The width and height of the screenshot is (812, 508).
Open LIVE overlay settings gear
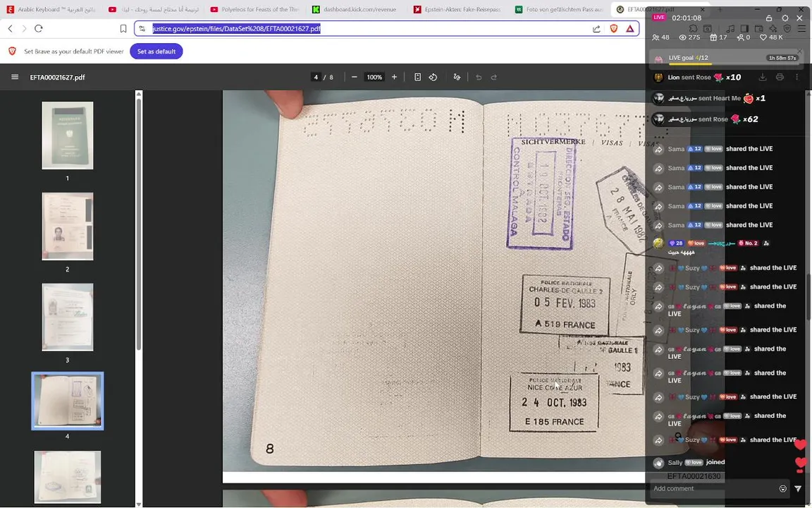(x=785, y=18)
